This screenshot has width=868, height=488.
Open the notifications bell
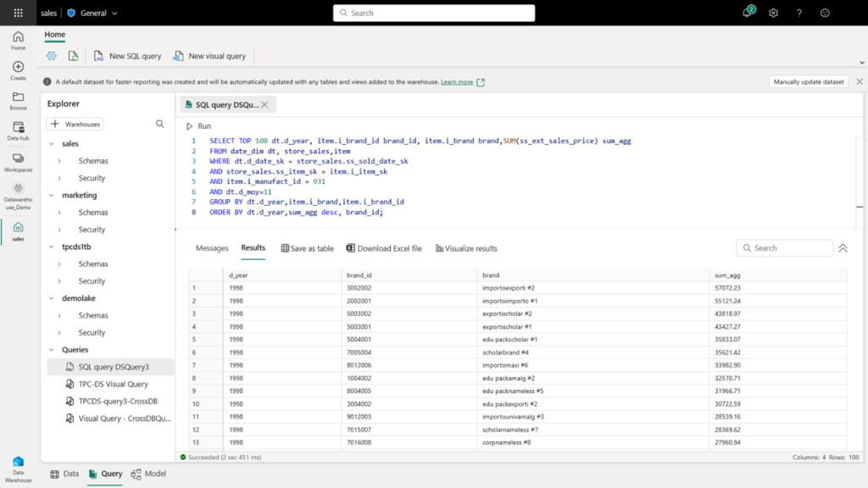(748, 12)
